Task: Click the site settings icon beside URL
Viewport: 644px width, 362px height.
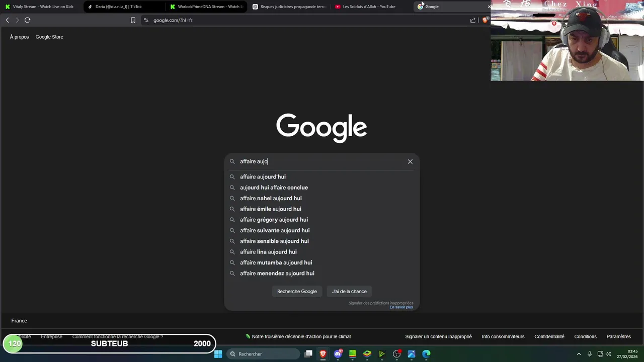Action: click(146, 20)
